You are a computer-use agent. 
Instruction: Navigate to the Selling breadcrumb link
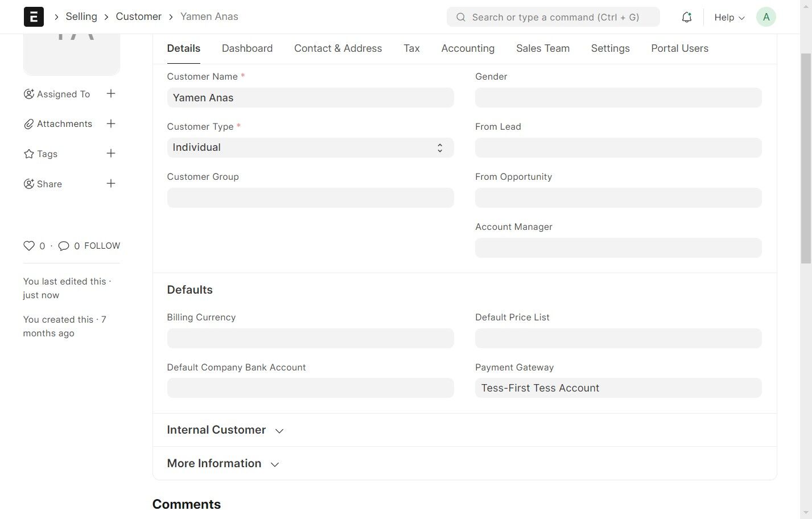click(81, 17)
